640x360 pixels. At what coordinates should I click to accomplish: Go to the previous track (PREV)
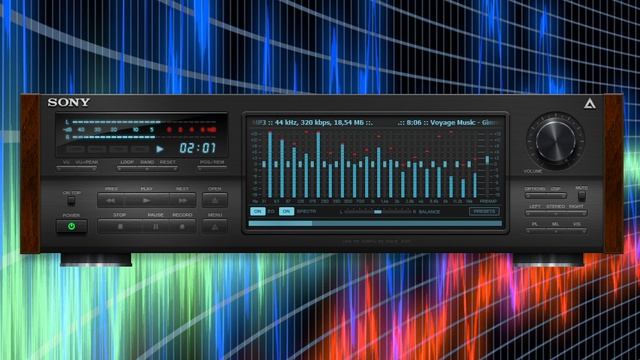click(x=111, y=200)
